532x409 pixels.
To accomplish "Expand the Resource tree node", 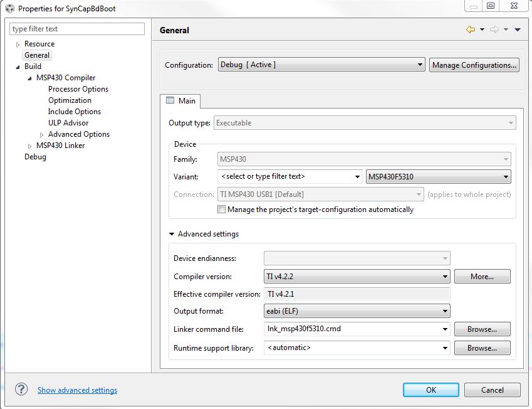I will pos(18,44).
